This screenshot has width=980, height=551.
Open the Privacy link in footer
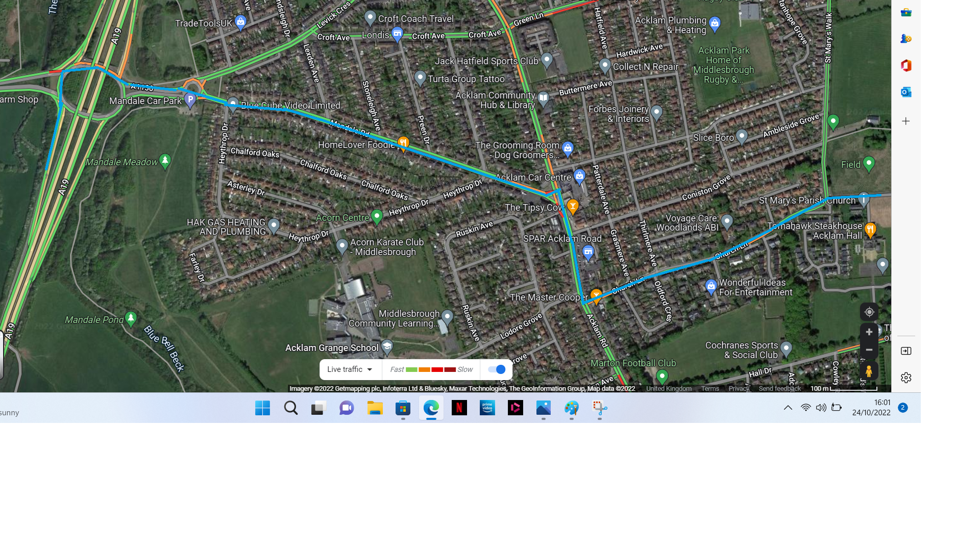point(739,389)
